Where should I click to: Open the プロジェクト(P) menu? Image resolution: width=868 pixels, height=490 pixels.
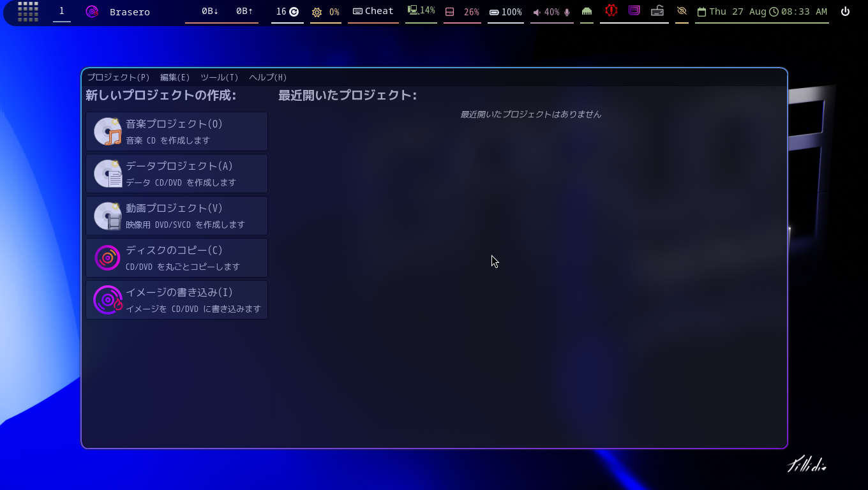click(118, 77)
